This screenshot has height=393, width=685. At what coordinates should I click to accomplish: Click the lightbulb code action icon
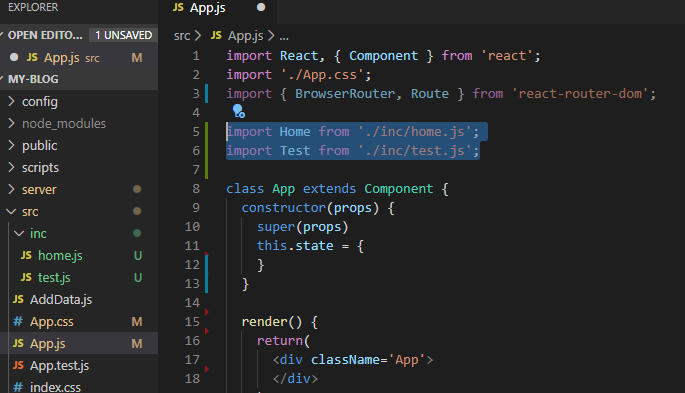click(x=239, y=111)
